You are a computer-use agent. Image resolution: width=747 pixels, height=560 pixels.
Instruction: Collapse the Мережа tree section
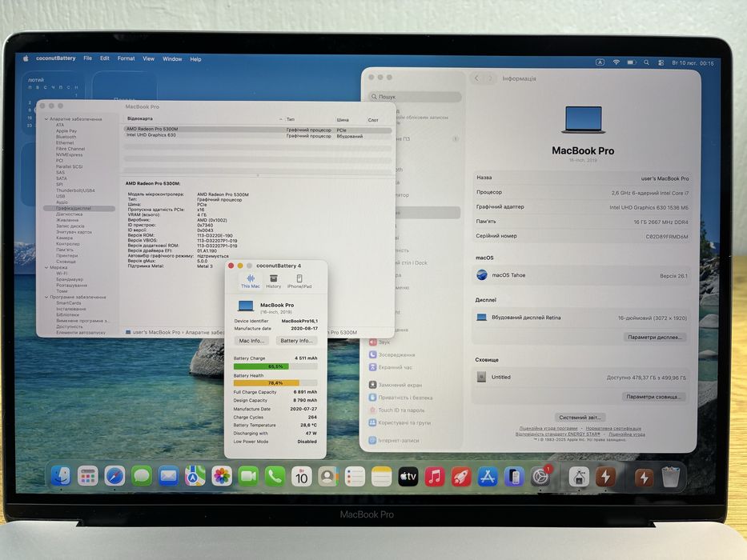pos(46,268)
